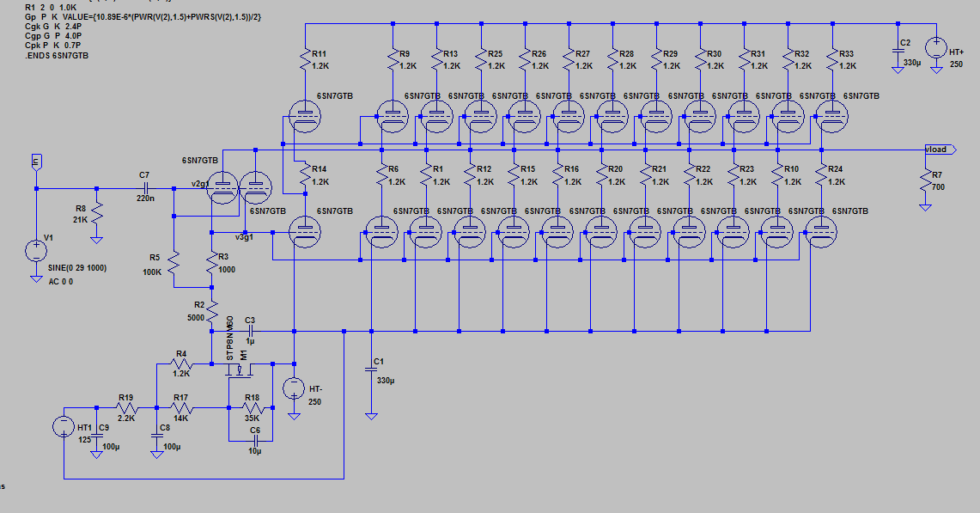This screenshot has width=980, height=513.
Task: Click the 100K value of R5
Action: click(x=153, y=272)
